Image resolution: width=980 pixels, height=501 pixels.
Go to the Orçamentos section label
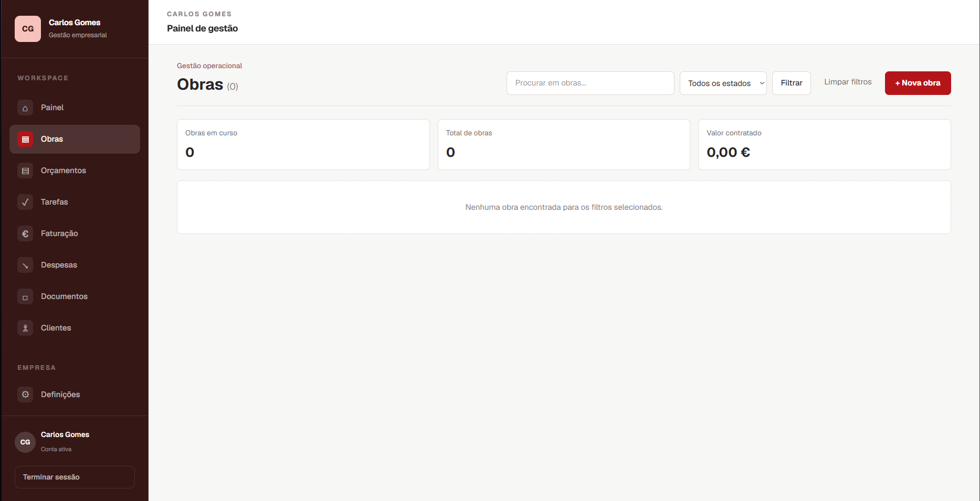tap(64, 170)
